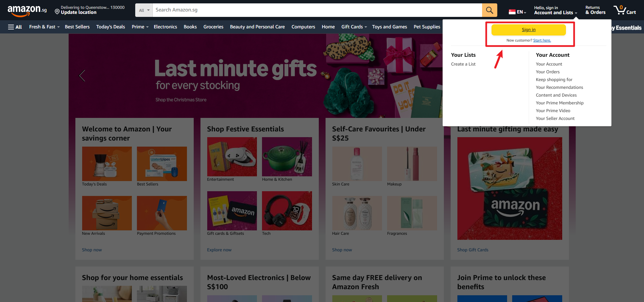Image resolution: width=644 pixels, height=302 pixels.
Task: Click Create a List link
Action: pyautogui.click(x=463, y=64)
